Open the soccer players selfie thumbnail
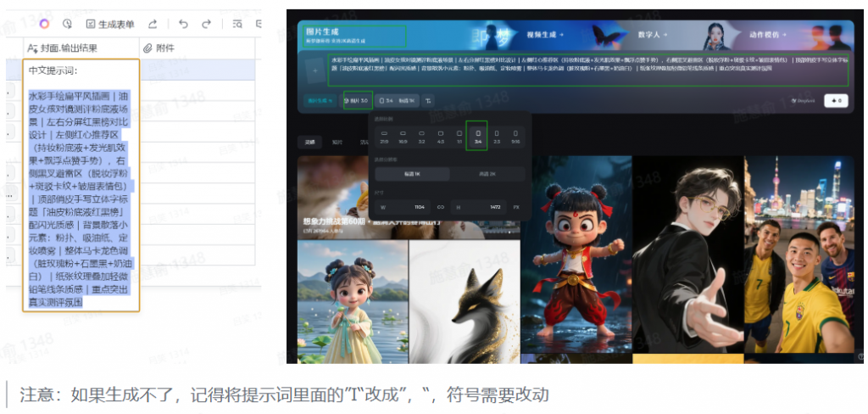868x414 pixels. pyautogui.click(x=799, y=255)
